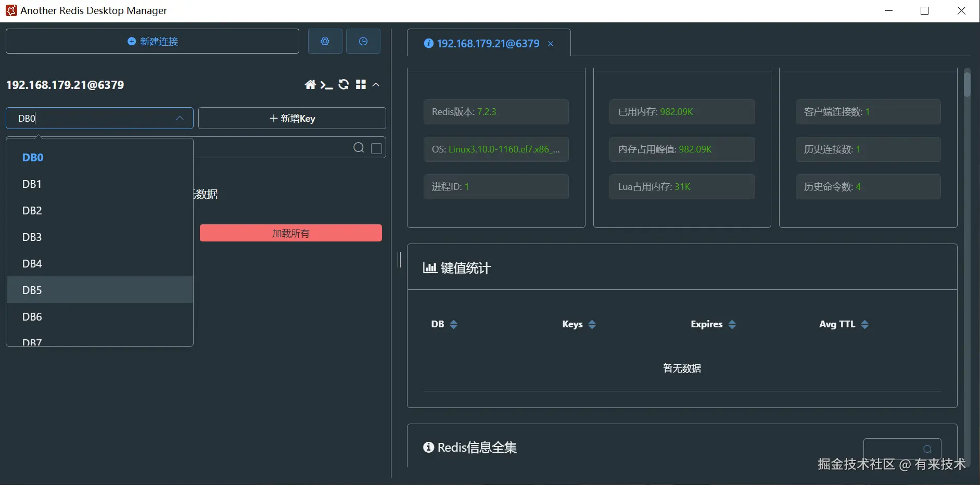Click the OS Linux info box

click(496, 149)
